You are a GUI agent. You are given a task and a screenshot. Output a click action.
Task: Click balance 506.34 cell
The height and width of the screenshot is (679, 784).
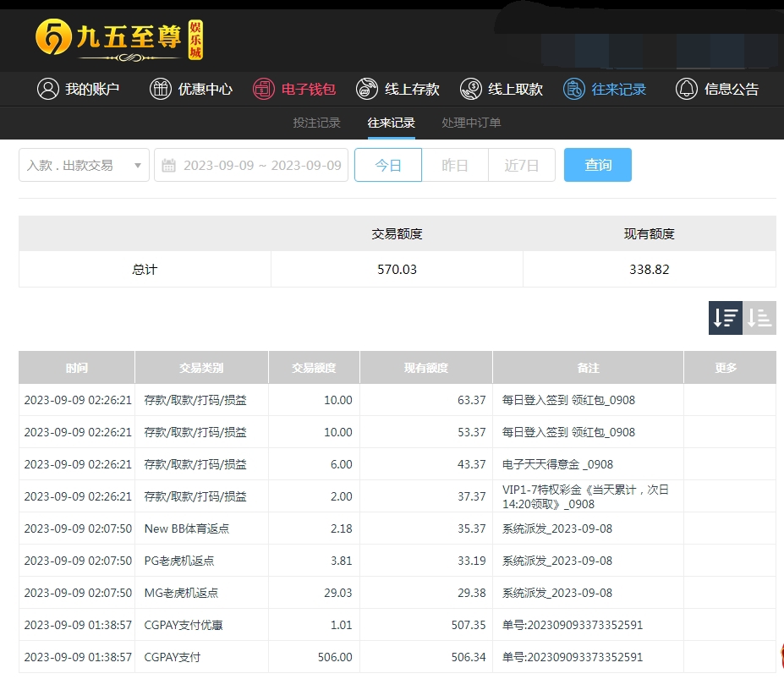pyautogui.click(x=469, y=657)
